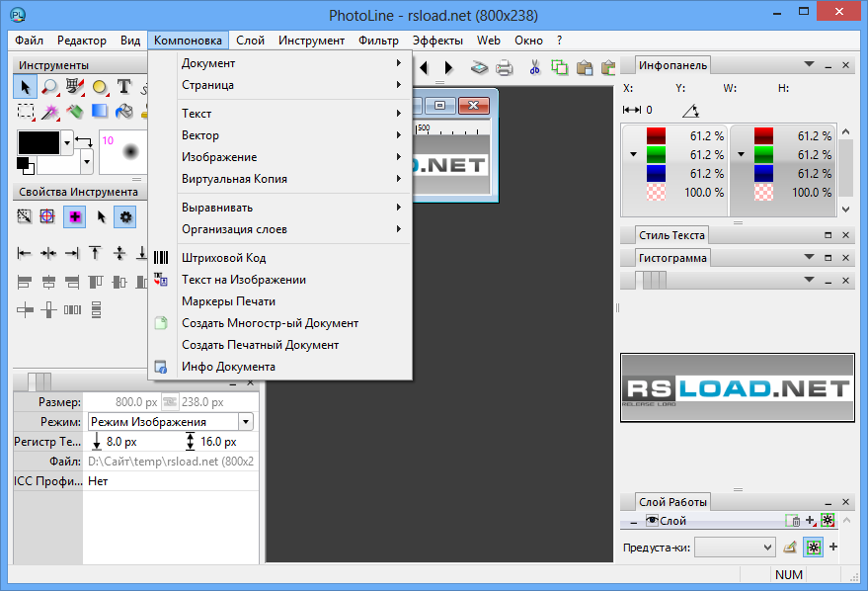Select the Text tool

coord(124,86)
